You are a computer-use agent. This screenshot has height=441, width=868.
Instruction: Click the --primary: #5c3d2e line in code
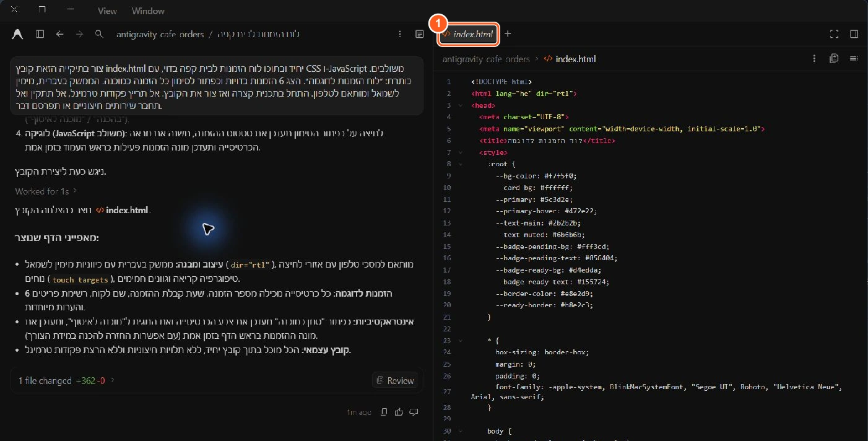(x=534, y=199)
